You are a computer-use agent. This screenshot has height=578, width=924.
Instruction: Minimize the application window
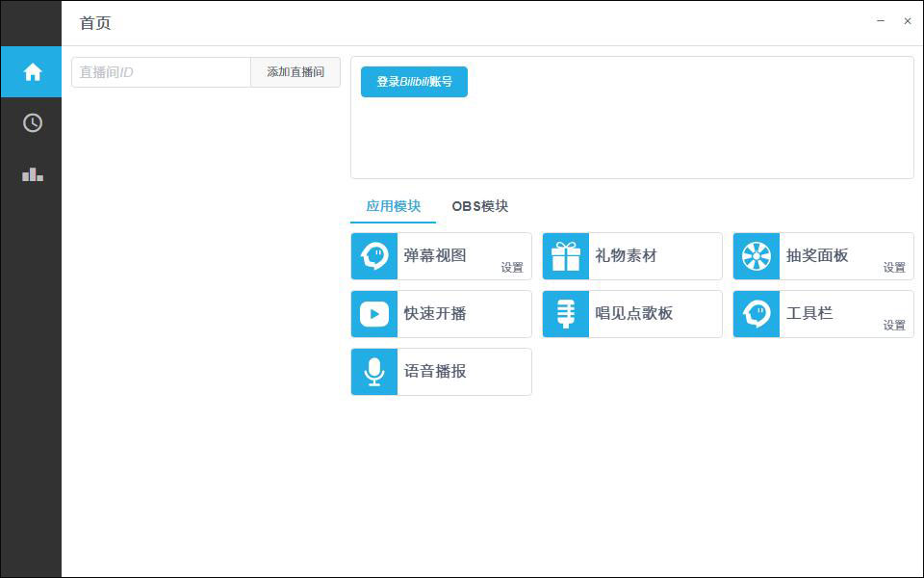pyautogui.click(x=880, y=21)
